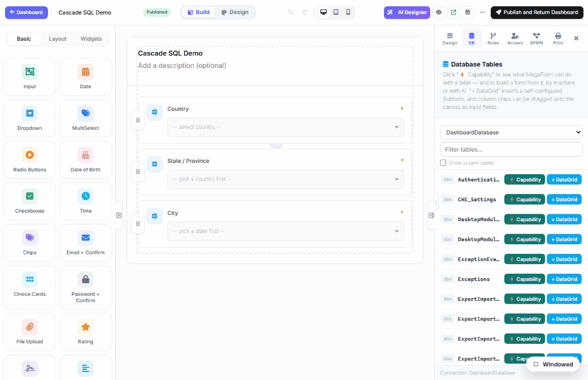This screenshot has width=588, height=380.
Task: Add a Choice Cards element
Action: (x=29, y=287)
